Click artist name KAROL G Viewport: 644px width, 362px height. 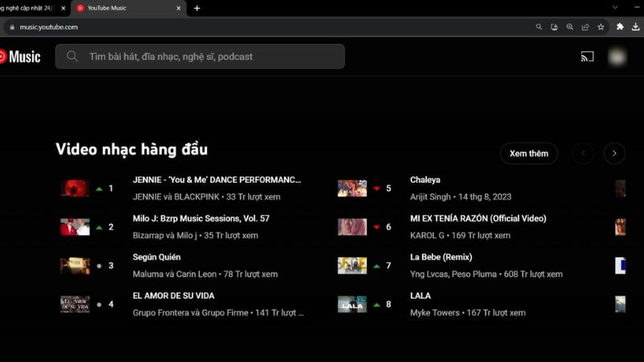(427, 236)
